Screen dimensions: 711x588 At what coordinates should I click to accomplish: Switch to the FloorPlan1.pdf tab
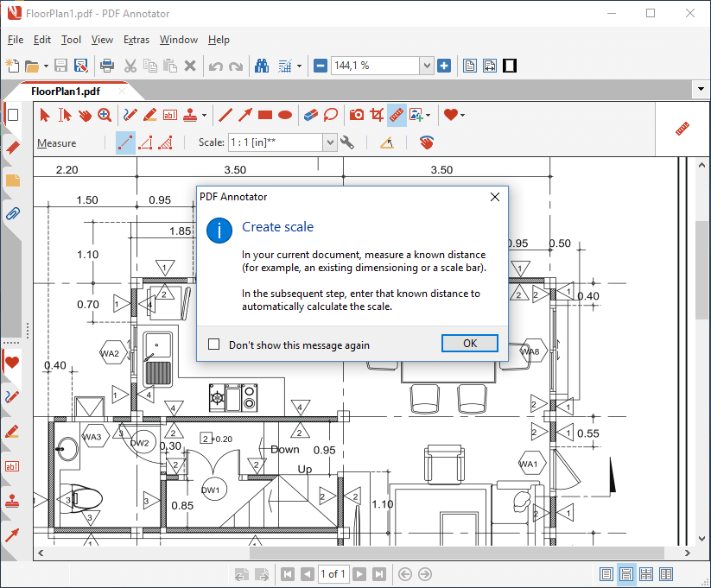tap(66, 92)
